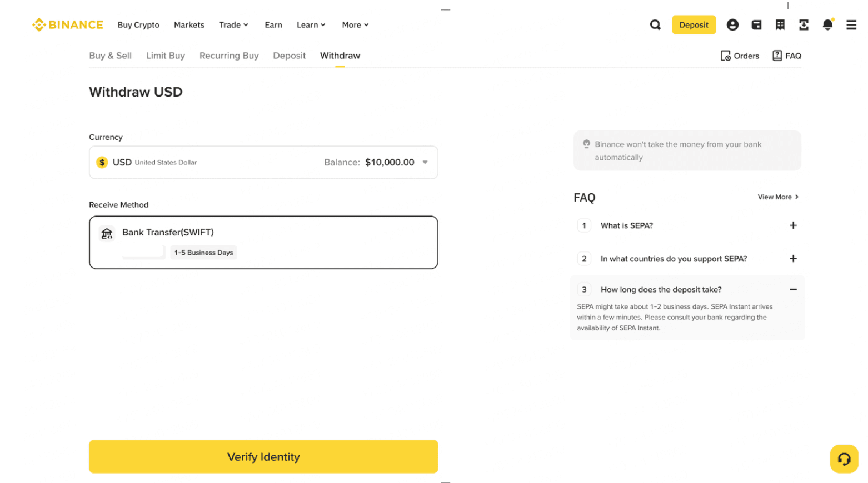Click the Binance logo
868x483 pixels.
[x=68, y=25]
